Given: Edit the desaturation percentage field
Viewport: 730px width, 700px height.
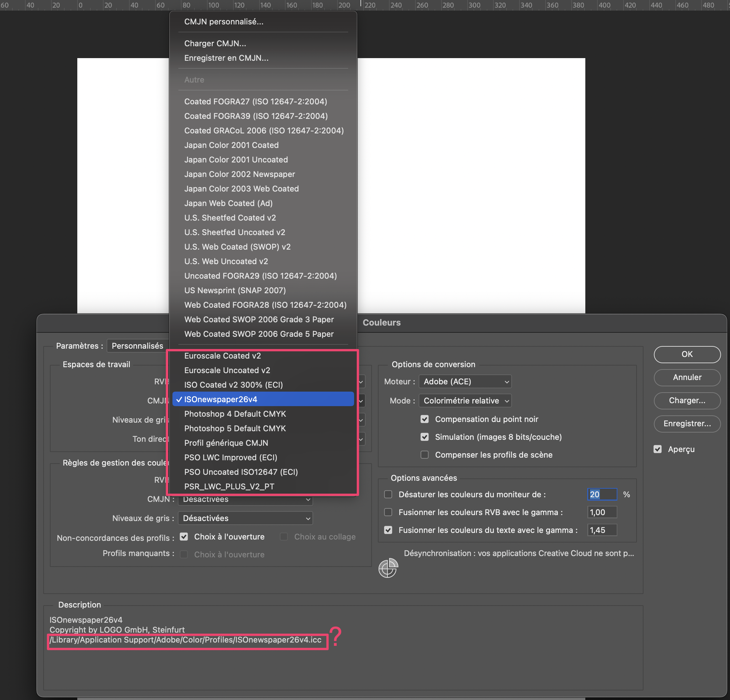Looking at the screenshot, I should click(x=602, y=494).
